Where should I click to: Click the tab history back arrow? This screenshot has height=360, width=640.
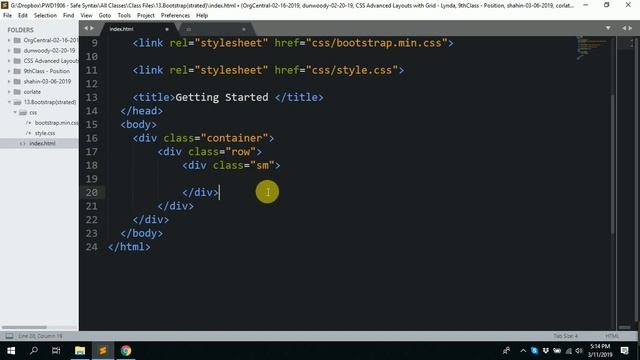click(x=86, y=28)
